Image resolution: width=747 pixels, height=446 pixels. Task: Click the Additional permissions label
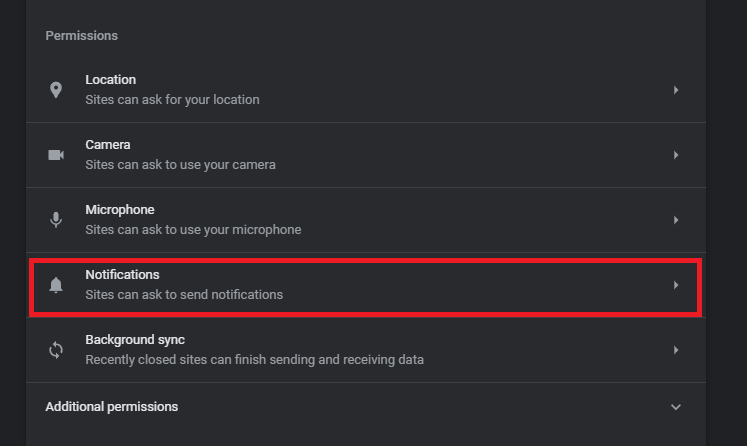coord(111,406)
